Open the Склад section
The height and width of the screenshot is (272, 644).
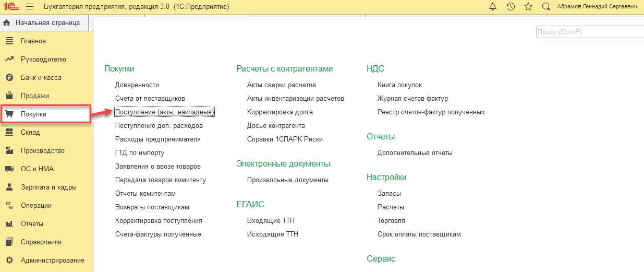30,133
